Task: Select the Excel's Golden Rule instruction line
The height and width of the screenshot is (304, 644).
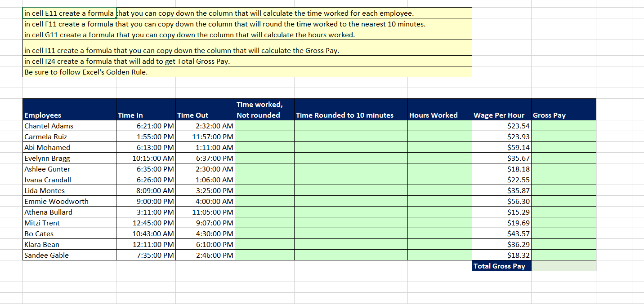Action: [x=247, y=72]
